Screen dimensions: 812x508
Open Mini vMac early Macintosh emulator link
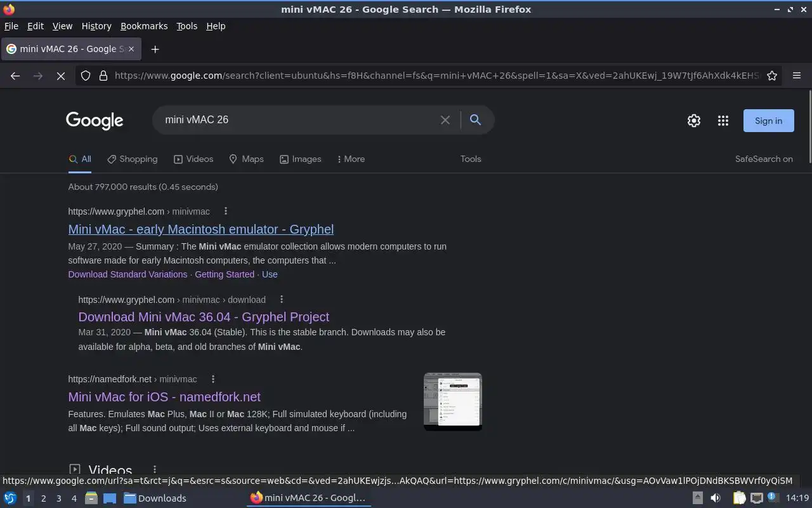coord(201,229)
